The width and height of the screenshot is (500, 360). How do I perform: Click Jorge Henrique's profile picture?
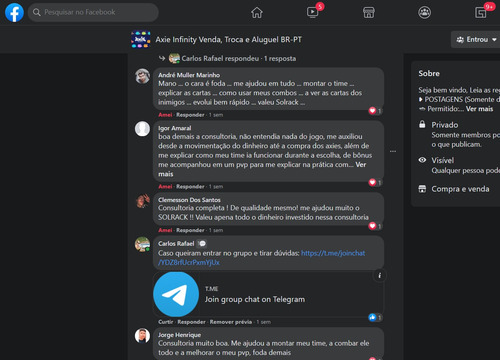tap(142, 336)
